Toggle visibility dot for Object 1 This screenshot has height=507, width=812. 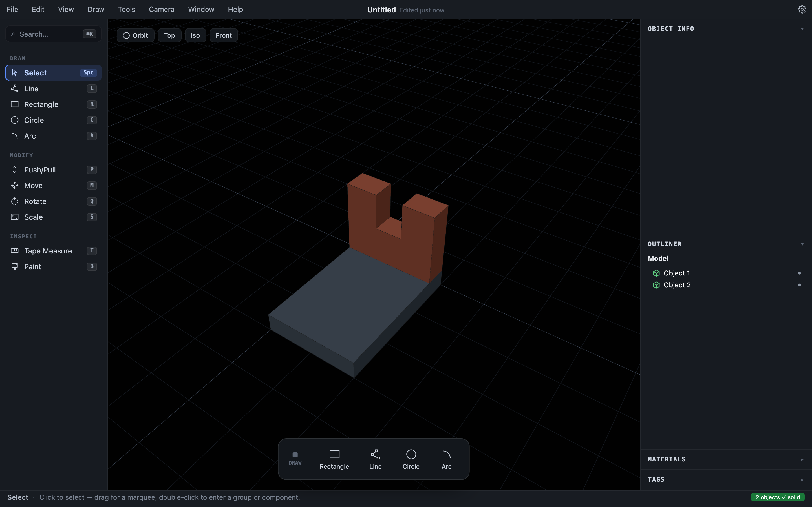[799, 273]
